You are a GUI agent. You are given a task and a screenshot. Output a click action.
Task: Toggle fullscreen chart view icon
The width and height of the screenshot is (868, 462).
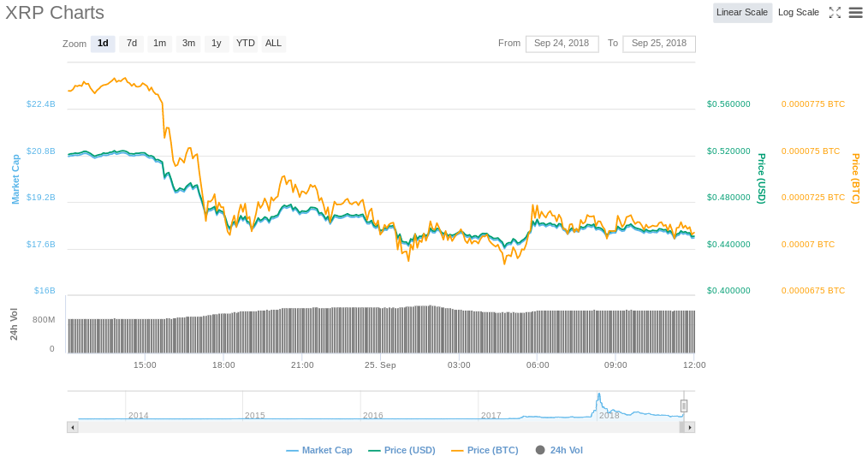pyautogui.click(x=835, y=13)
